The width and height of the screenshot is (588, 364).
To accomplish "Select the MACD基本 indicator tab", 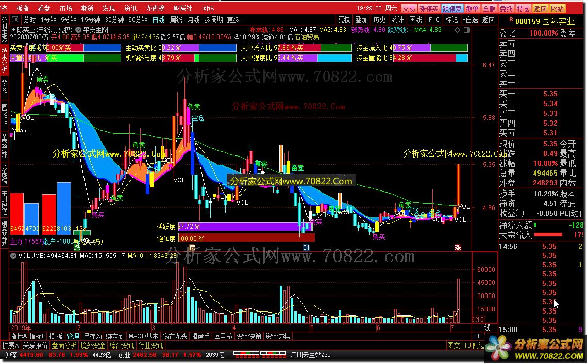I will [x=143, y=336].
